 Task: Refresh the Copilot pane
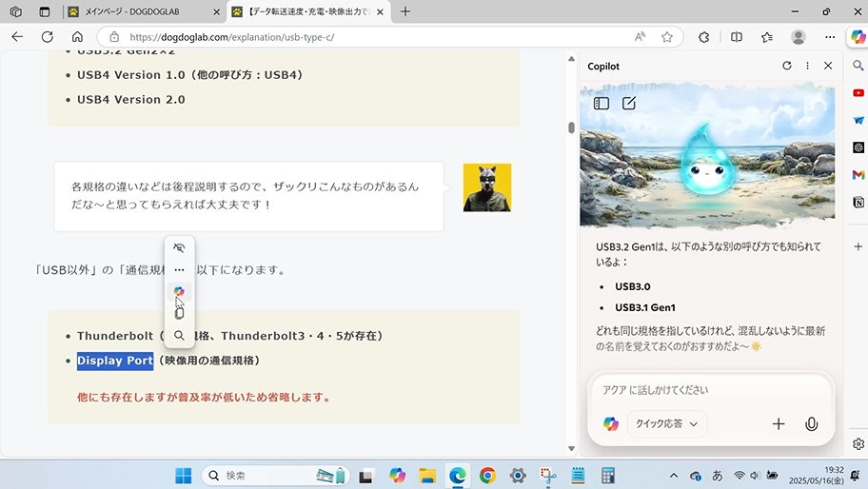pos(786,66)
